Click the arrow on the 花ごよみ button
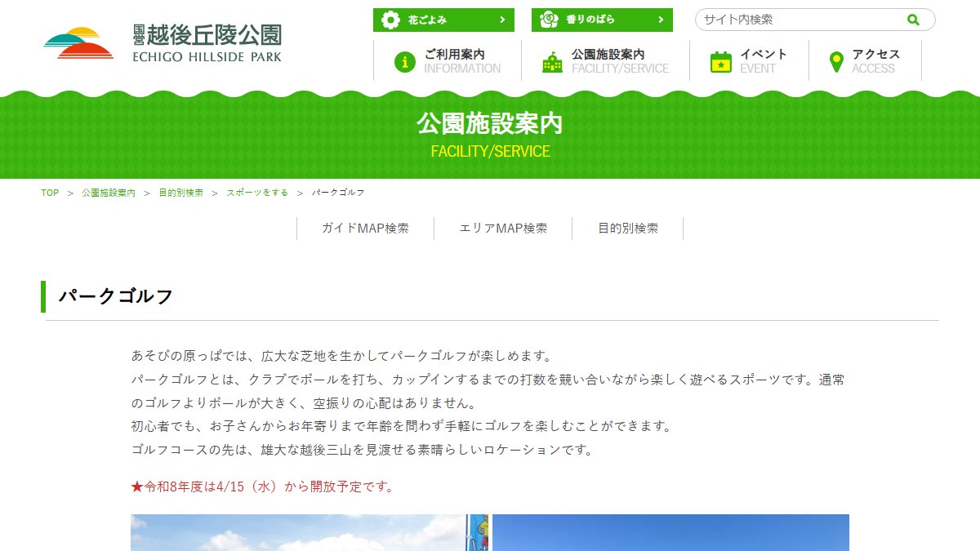980x551 pixels. click(x=501, y=20)
